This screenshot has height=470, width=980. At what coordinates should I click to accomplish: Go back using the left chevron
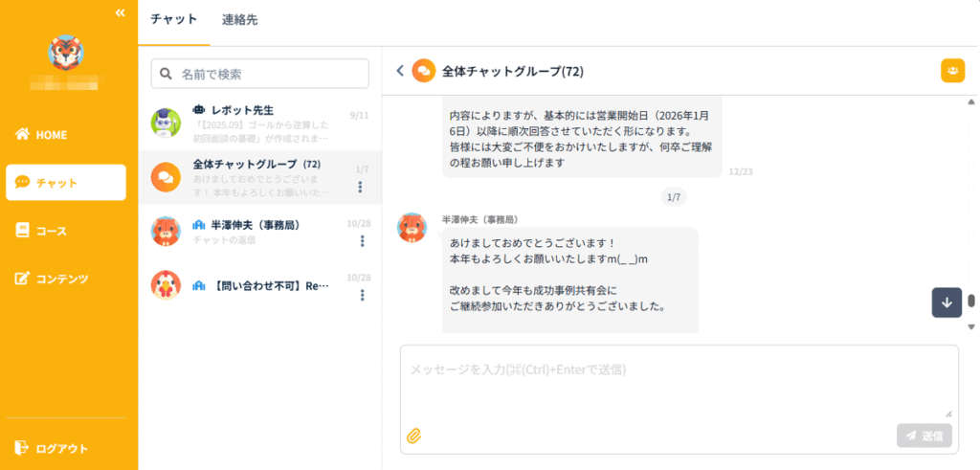[400, 71]
